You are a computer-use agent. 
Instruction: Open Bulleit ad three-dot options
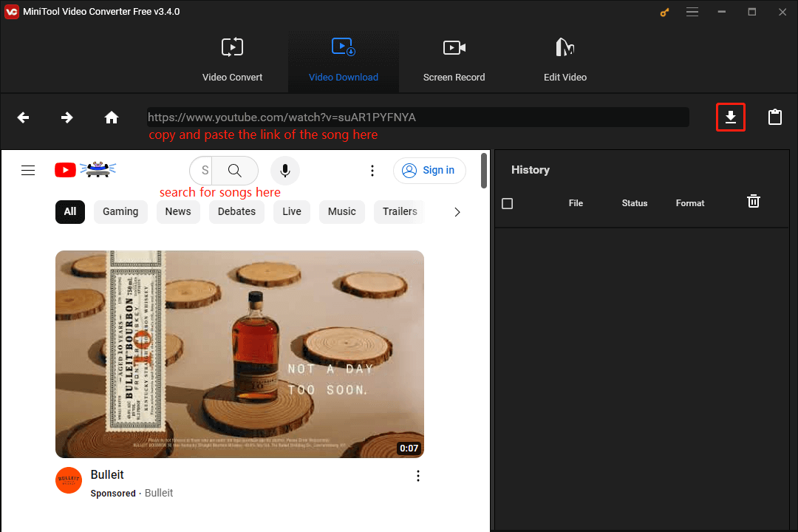point(417,476)
